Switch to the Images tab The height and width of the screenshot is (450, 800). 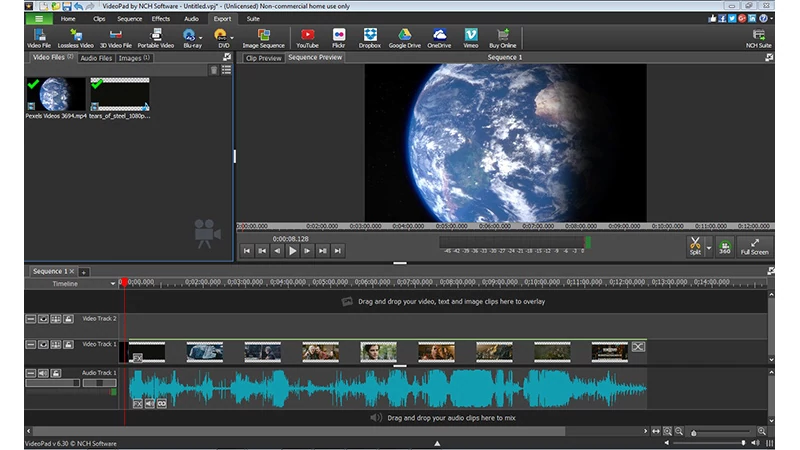[134, 58]
